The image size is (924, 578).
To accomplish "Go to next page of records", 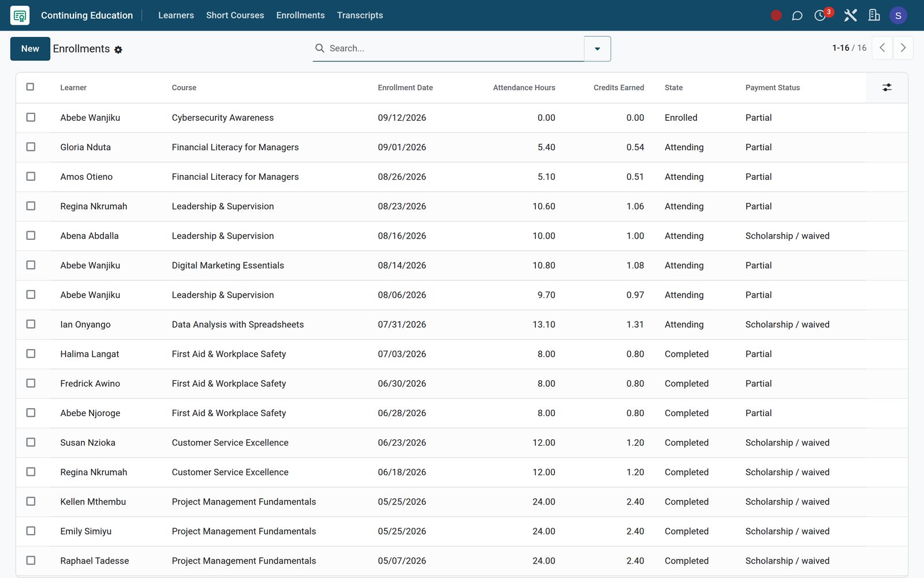I will [x=903, y=48].
